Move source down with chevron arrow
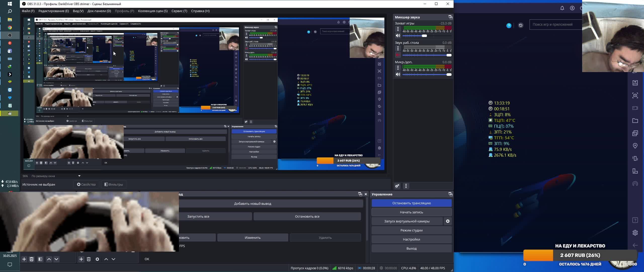The height and width of the screenshot is (272, 644). click(x=113, y=259)
